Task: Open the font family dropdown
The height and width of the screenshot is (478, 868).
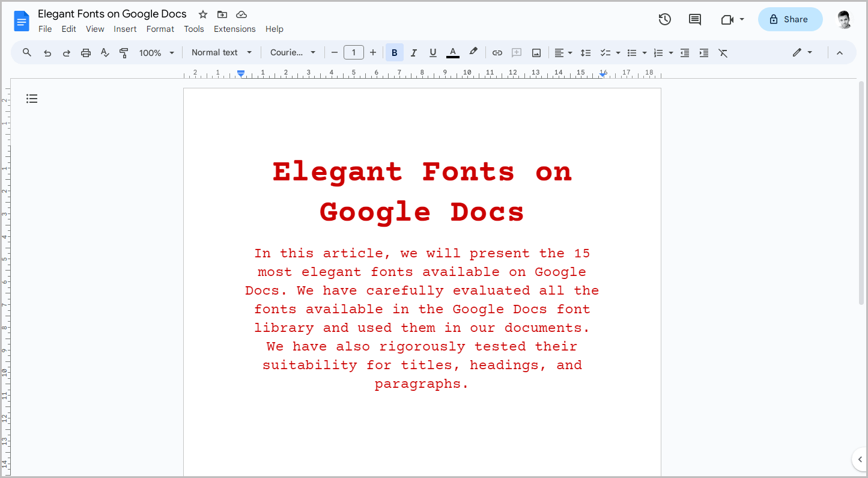Action: pos(293,52)
